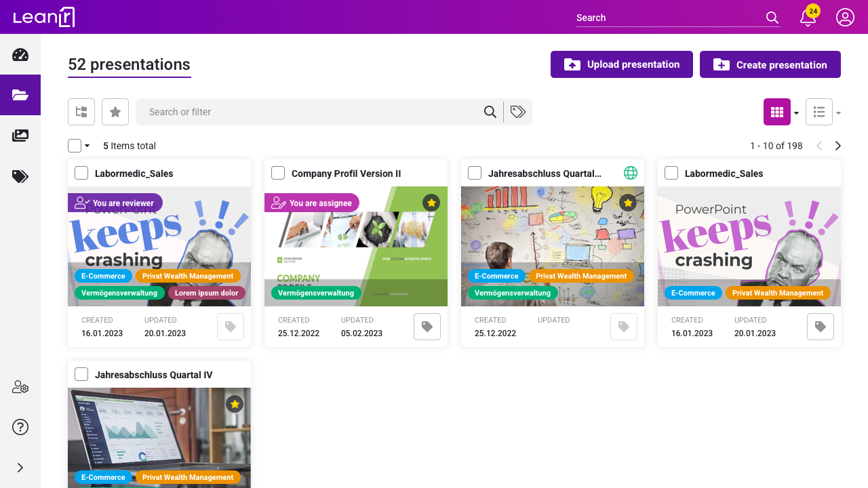Switch to grid view
Image resolution: width=868 pixels, height=488 pixels.
[x=777, y=111]
